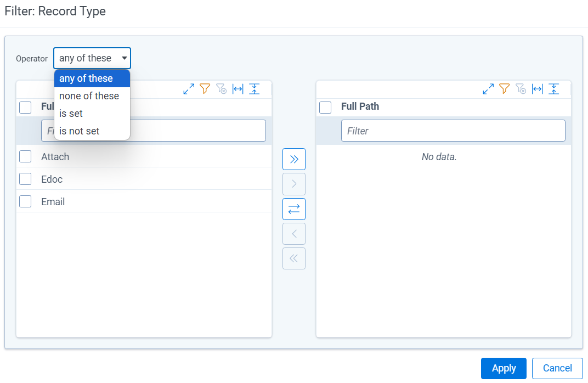
Task: Expand the left list panel to full view
Action: tap(189, 89)
